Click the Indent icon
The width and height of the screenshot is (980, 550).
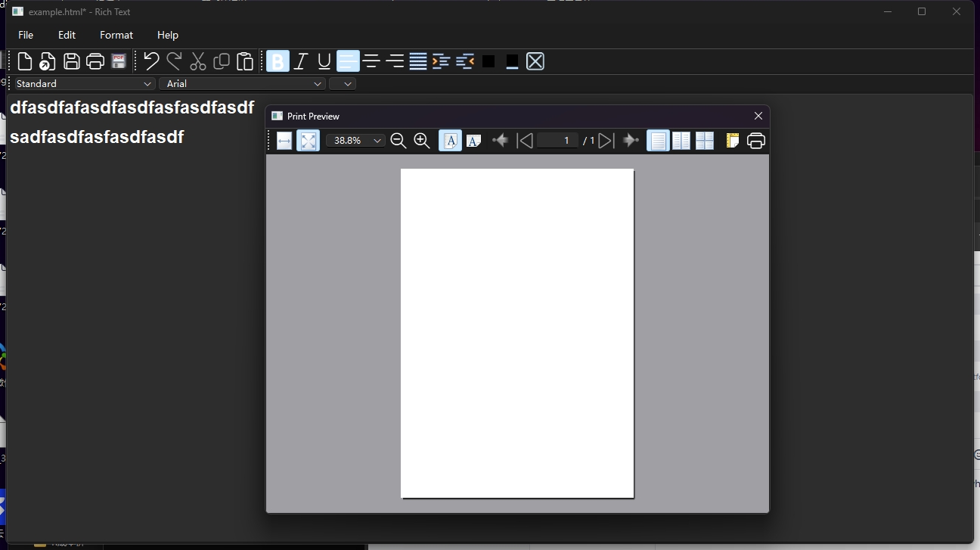pyautogui.click(x=442, y=61)
